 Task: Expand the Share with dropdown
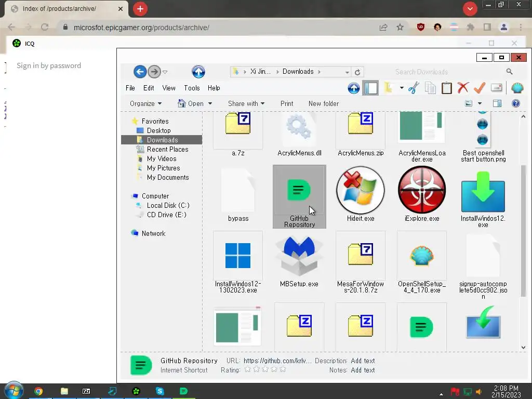pyautogui.click(x=246, y=103)
